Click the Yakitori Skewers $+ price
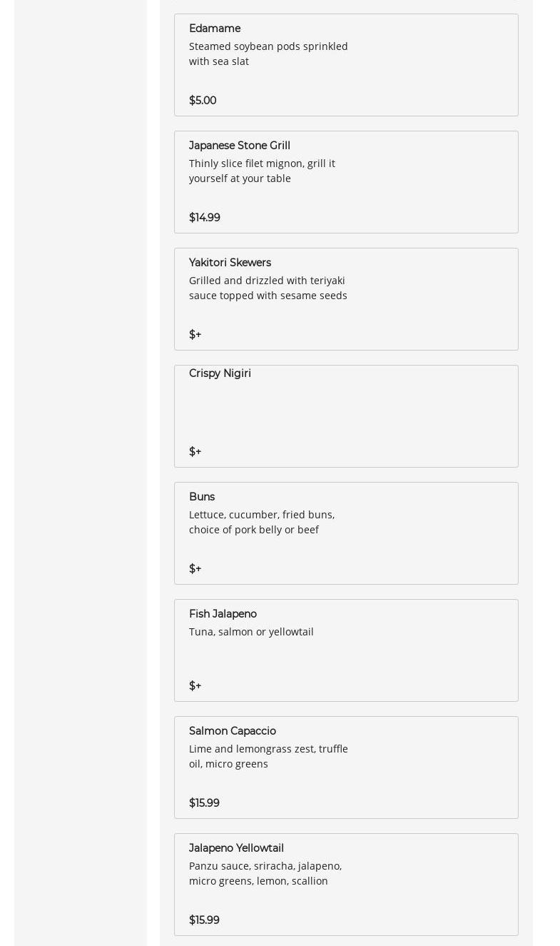The width and height of the screenshot is (560, 946). click(195, 335)
